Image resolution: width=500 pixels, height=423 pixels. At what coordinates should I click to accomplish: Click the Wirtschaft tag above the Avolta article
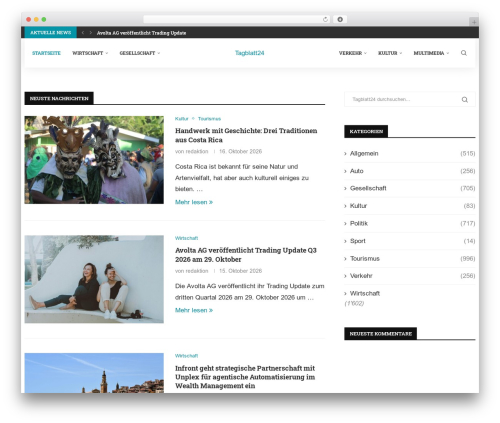(x=186, y=238)
